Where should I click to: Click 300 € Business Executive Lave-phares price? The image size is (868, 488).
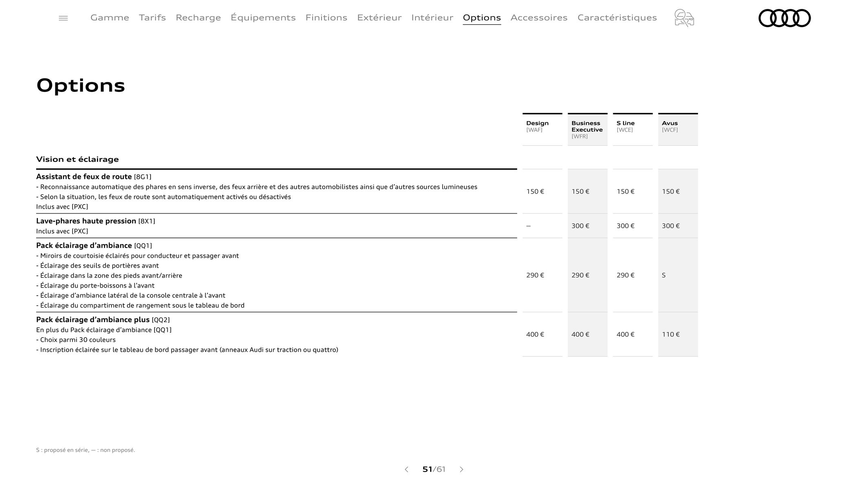click(x=580, y=226)
